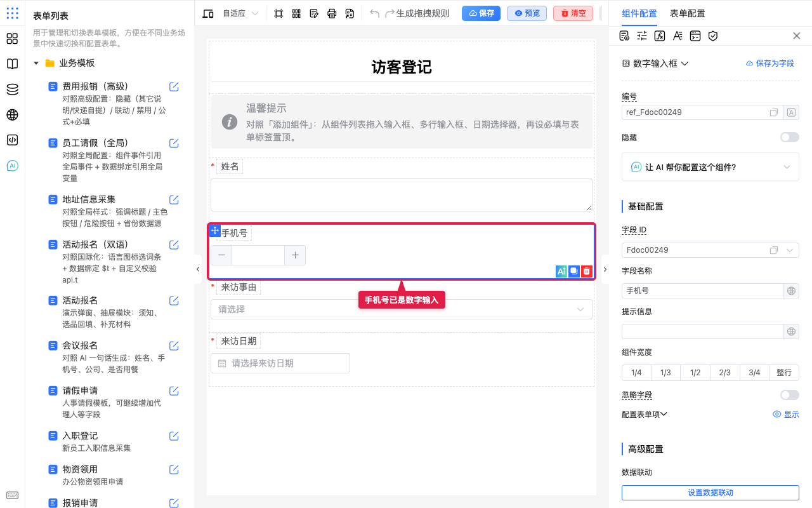This screenshot has width=812, height=508.
Task: Click the shield check icon in config panel
Action: click(x=713, y=36)
